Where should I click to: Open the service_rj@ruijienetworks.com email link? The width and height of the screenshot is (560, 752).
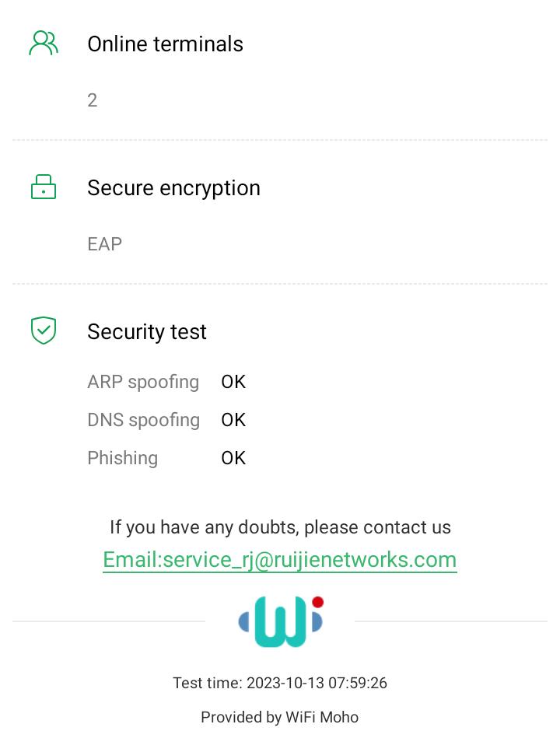pos(280,560)
